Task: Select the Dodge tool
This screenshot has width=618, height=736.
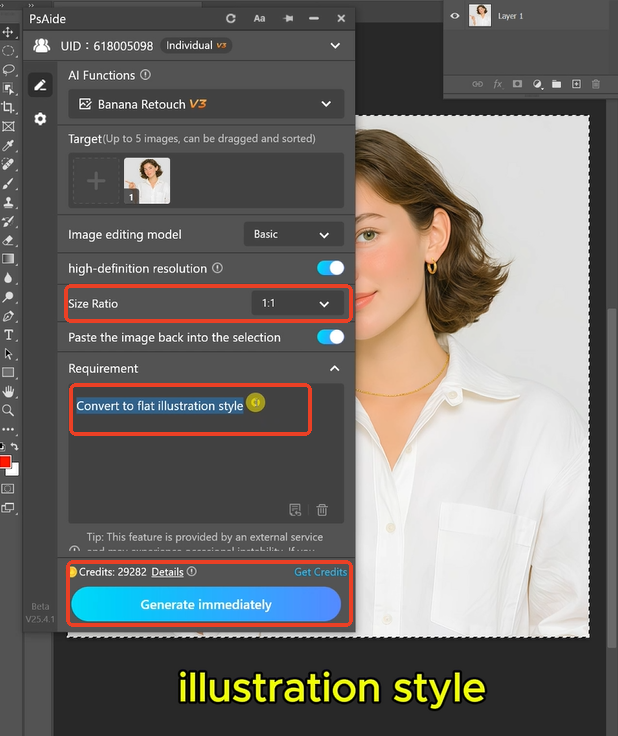Action: tap(8, 297)
